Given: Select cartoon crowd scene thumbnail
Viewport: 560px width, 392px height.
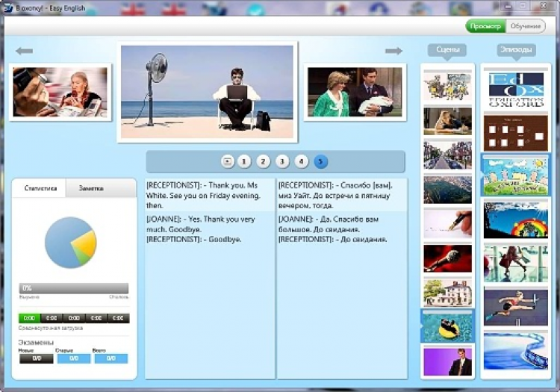Looking at the screenshot, I should click(x=447, y=87).
